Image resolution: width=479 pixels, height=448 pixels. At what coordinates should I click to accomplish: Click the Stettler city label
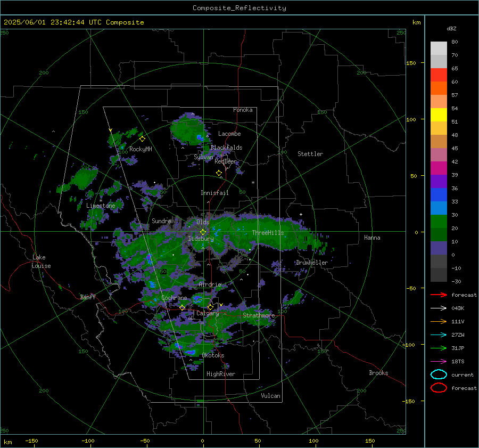(x=310, y=154)
